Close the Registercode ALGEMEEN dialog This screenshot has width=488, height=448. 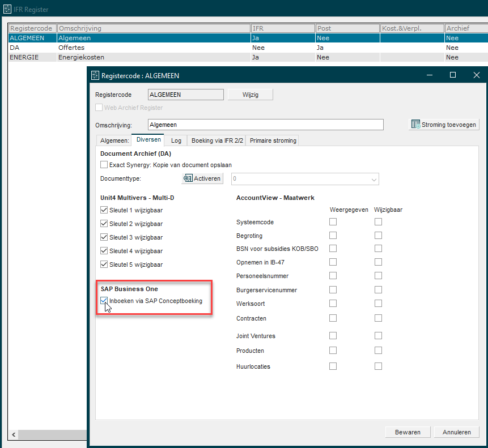tap(476, 75)
